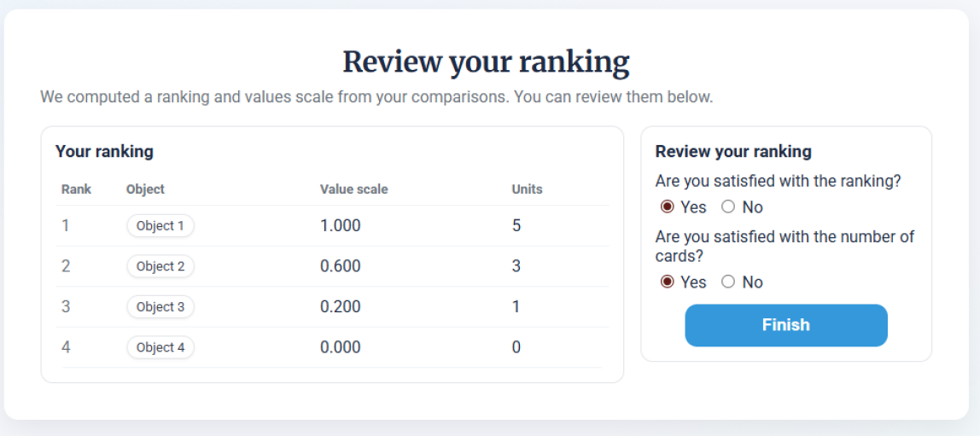Click the Units value 5 for Object 1
Image resolution: width=980 pixels, height=436 pixels.
pyautogui.click(x=516, y=226)
